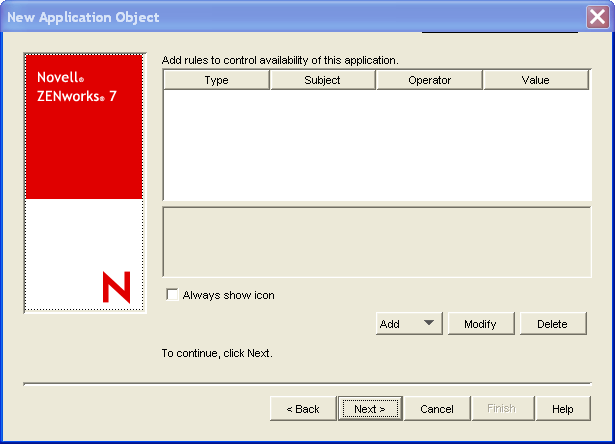Proceed with the Next > button
This screenshot has height=444, width=615.
[x=370, y=409]
